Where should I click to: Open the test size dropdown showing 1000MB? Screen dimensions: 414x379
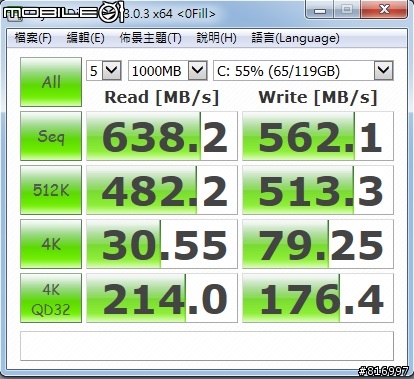click(168, 71)
